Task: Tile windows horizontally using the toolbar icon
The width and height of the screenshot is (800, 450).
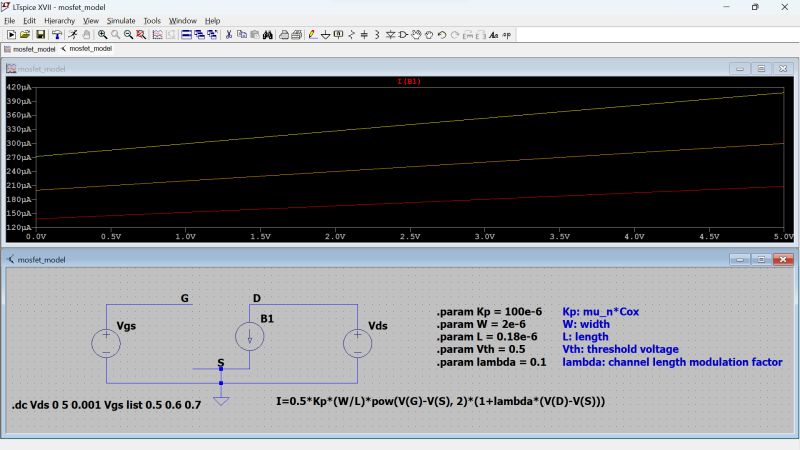Action: click(186, 35)
